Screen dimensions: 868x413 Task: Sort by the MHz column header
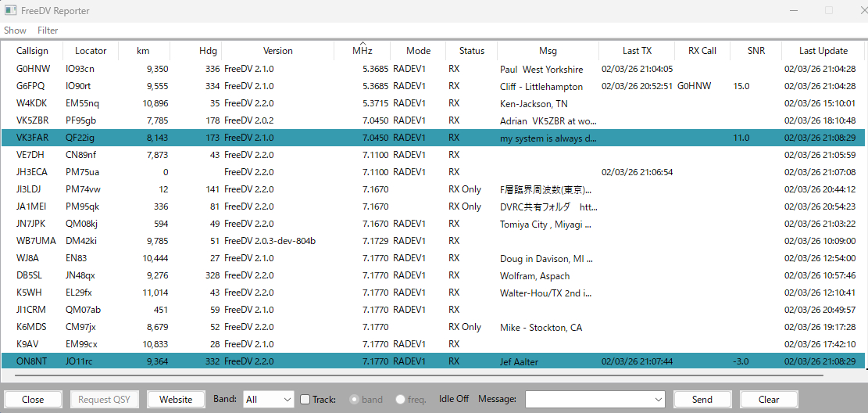pos(362,51)
